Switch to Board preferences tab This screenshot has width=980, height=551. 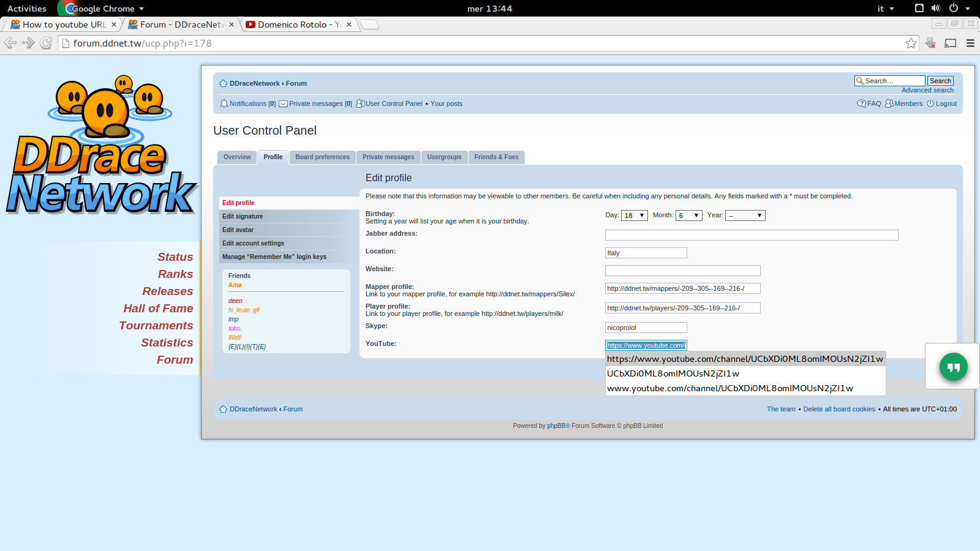tap(322, 157)
